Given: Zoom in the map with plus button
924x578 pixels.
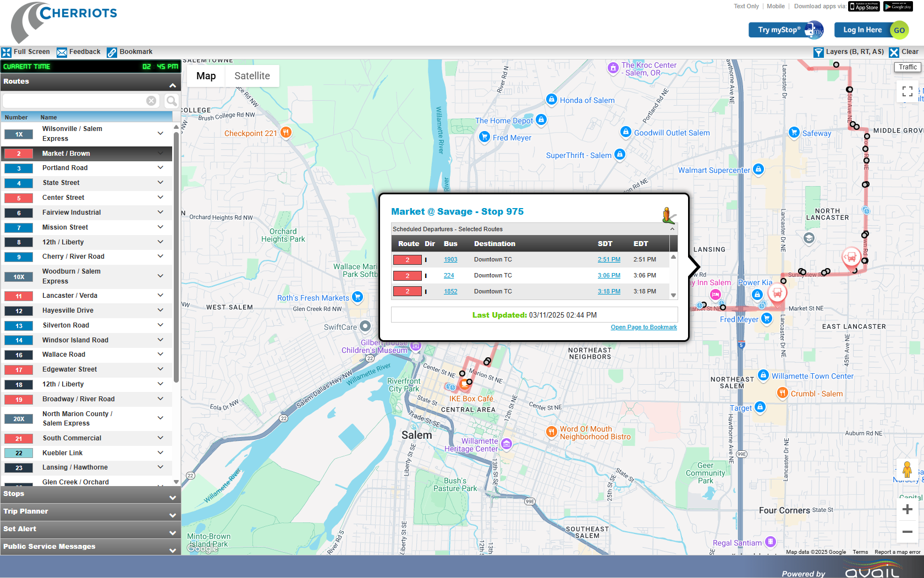Looking at the screenshot, I should pos(907,510).
